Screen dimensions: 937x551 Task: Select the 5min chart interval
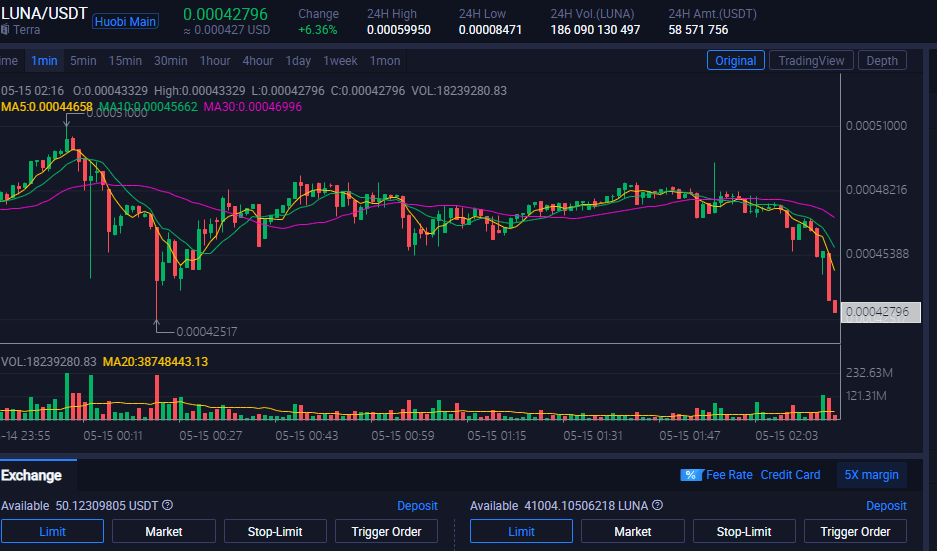coord(83,61)
